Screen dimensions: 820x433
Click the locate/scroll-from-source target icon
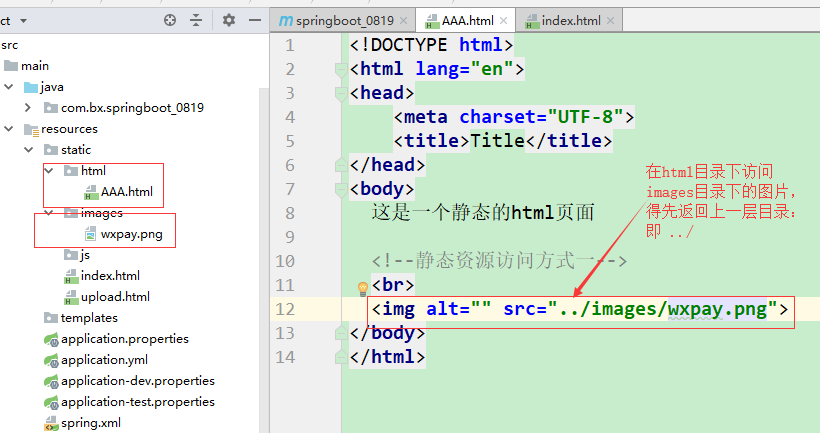(170, 20)
